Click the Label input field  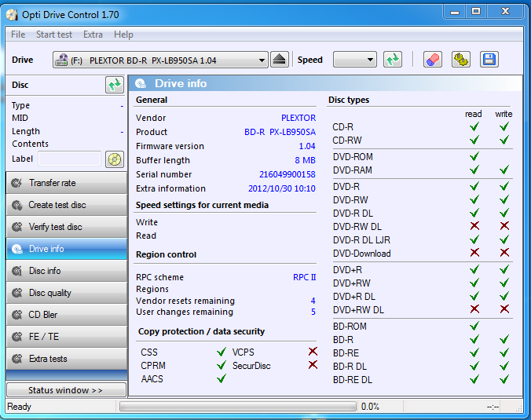[x=69, y=159]
